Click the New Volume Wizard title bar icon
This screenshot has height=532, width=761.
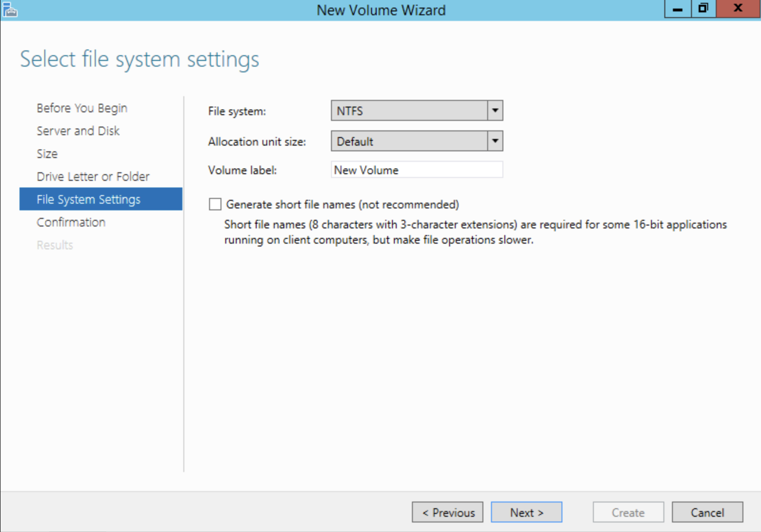click(x=10, y=10)
